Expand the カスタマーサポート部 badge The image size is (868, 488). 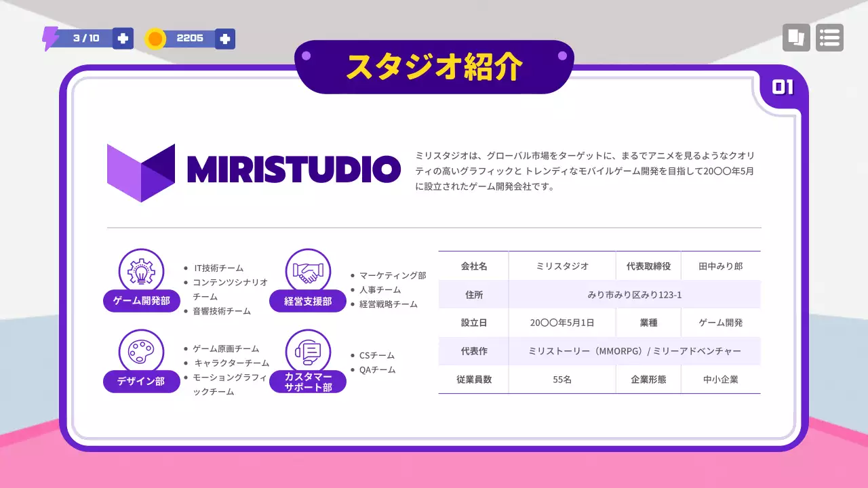(308, 382)
